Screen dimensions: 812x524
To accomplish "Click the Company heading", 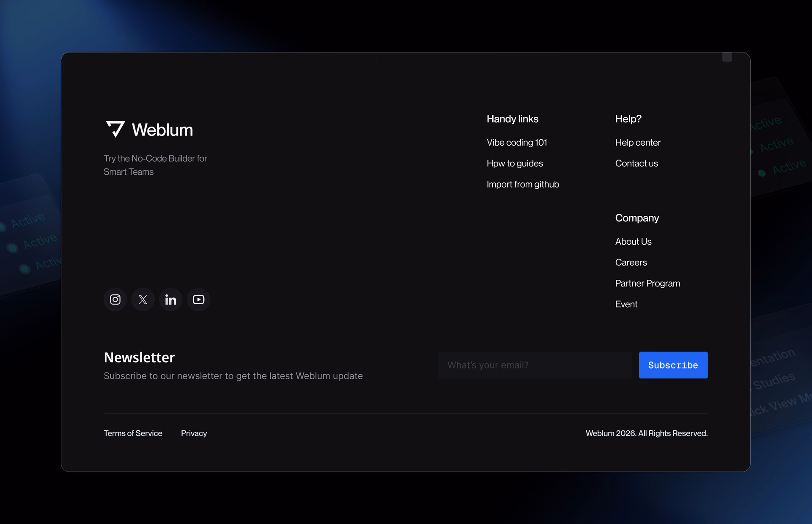I will click(637, 218).
